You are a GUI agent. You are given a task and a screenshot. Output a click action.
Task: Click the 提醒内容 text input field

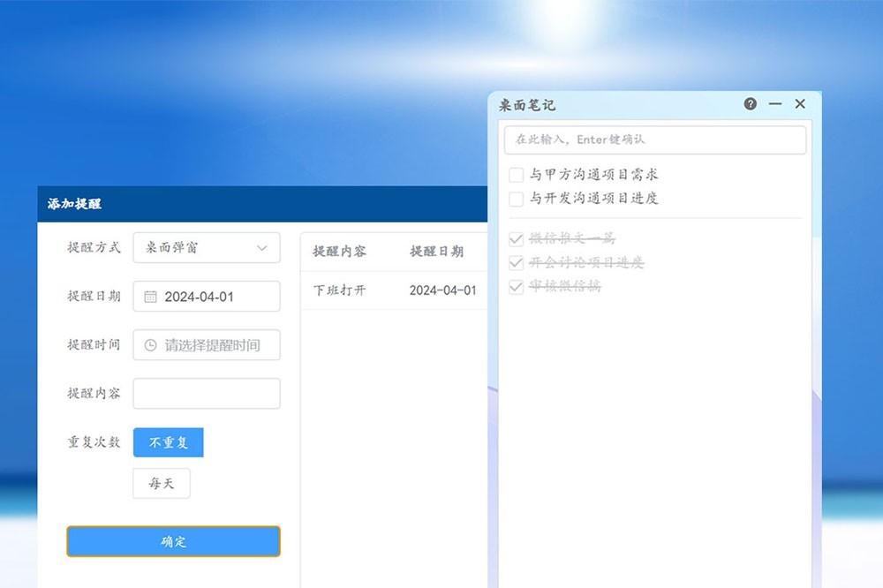[x=207, y=394]
